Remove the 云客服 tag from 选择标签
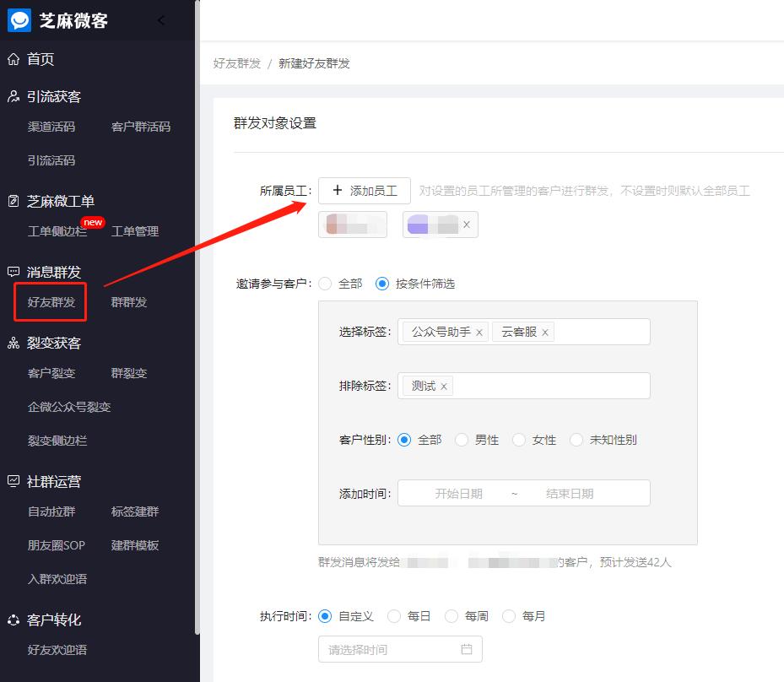Image resolution: width=784 pixels, height=682 pixels. tap(546, 333)
